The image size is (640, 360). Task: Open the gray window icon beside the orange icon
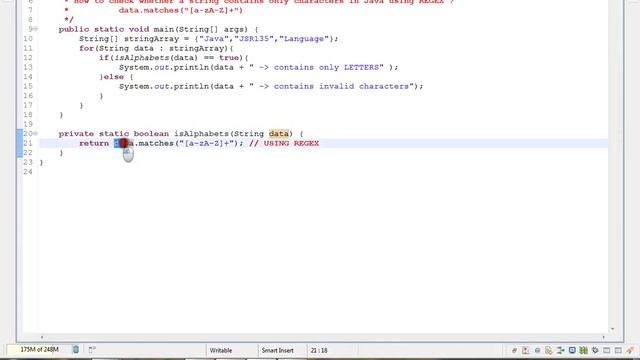[x=618, y=350]
